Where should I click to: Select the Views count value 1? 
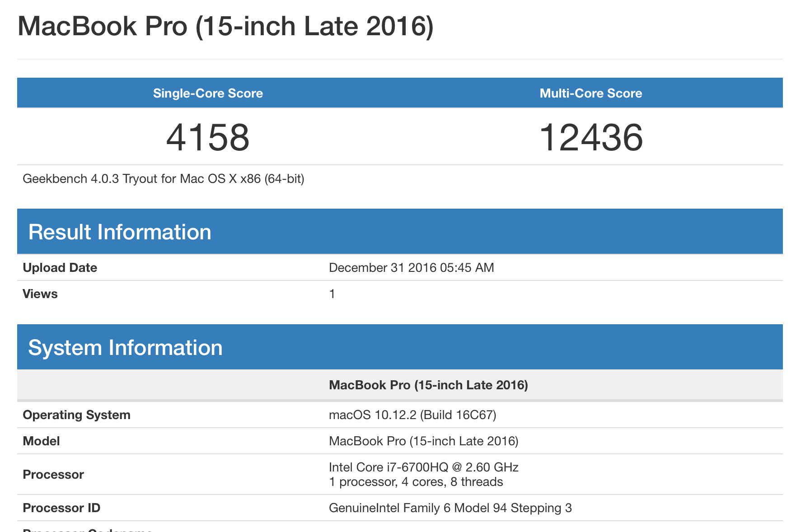332,294
